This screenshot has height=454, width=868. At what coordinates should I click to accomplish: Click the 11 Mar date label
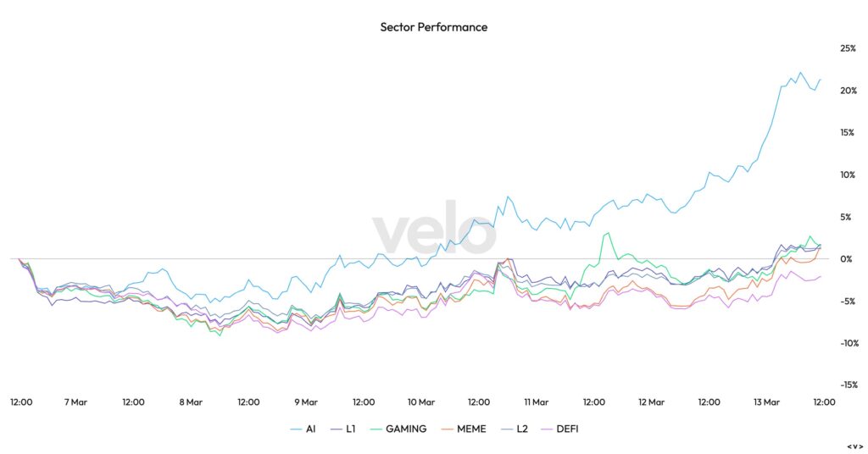click(x=536, y=402)
